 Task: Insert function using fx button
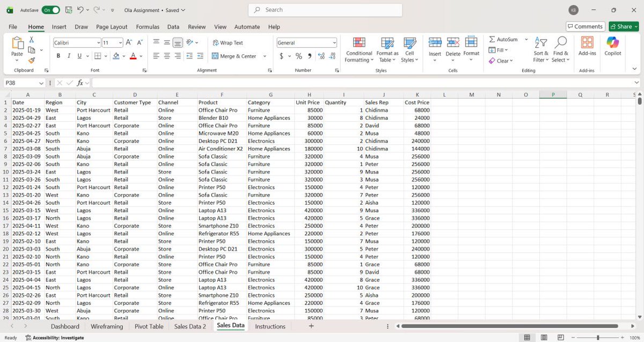coord(80,83)
